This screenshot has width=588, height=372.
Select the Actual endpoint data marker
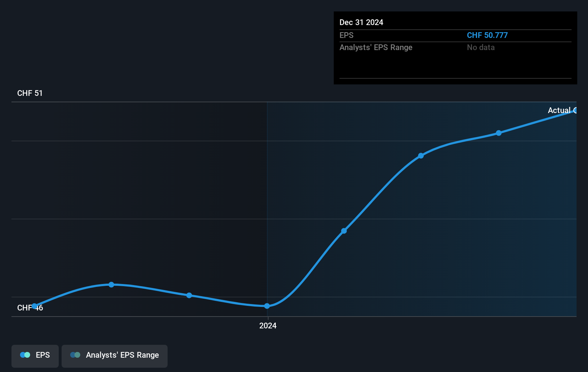point(575,110)
